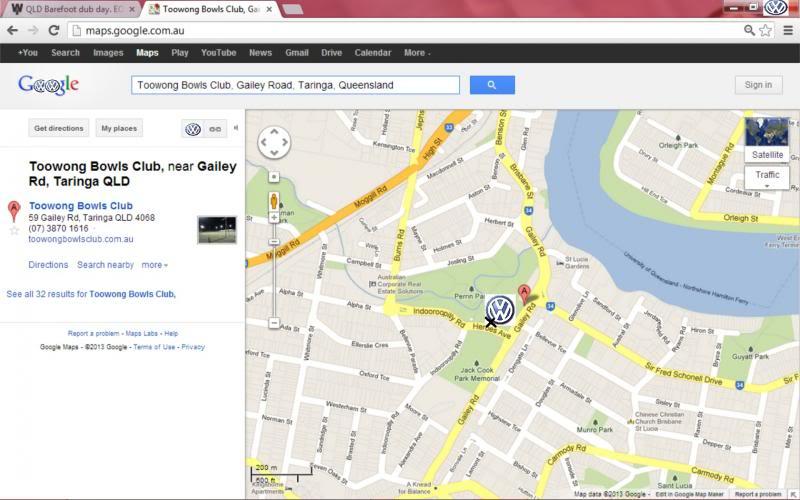Click the route 33 shield on map

click(449, 128)
